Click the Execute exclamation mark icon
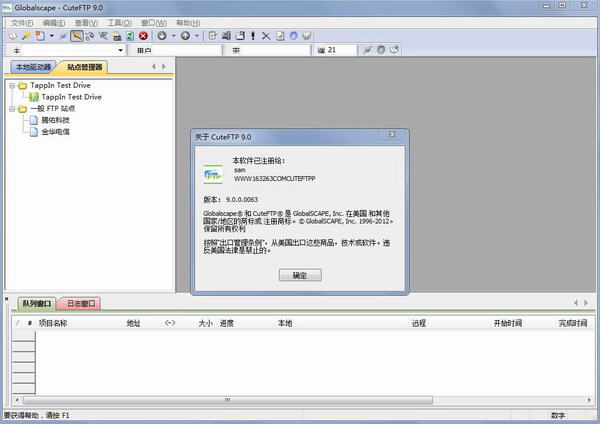This screenshot has width=600, height=424. point(253,36)
